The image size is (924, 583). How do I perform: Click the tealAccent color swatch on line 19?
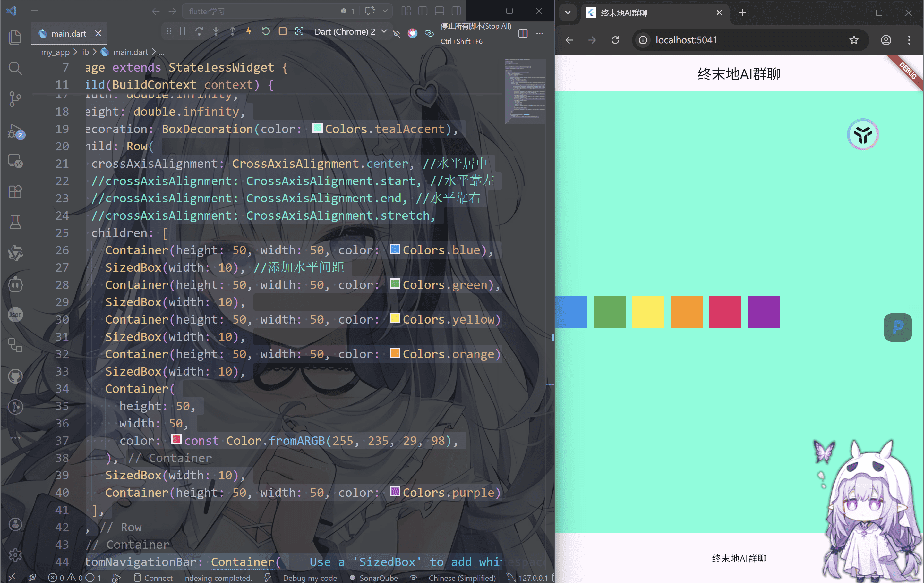click(x=317, y=128)
